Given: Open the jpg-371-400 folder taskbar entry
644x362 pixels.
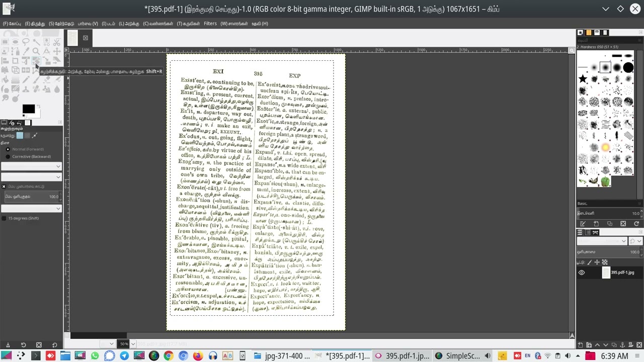Looking at the screenshot, I should point(282,356).
